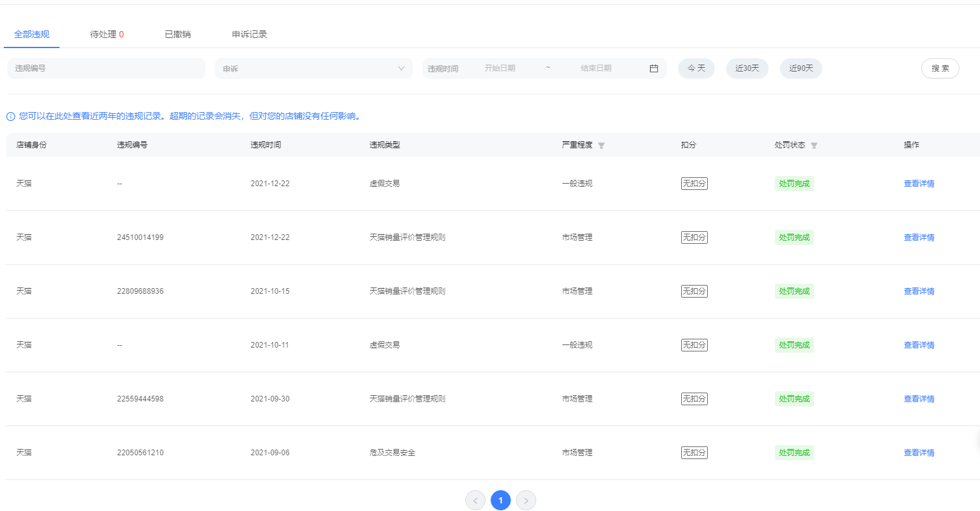Click the info icon before the notice

(x=11, y=117)
